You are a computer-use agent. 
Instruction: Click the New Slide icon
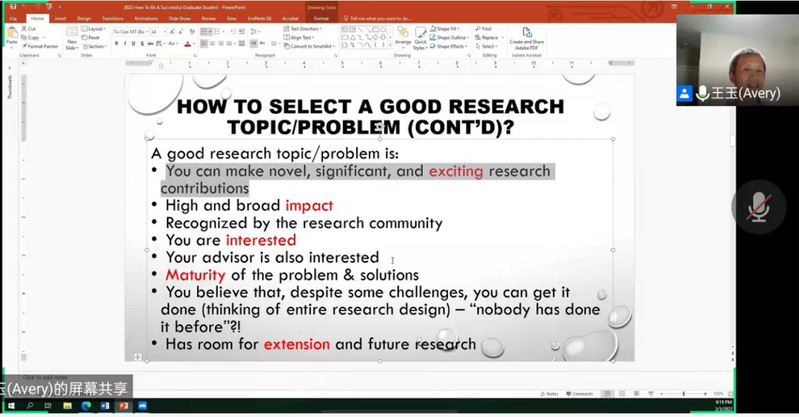pos(72,38)
